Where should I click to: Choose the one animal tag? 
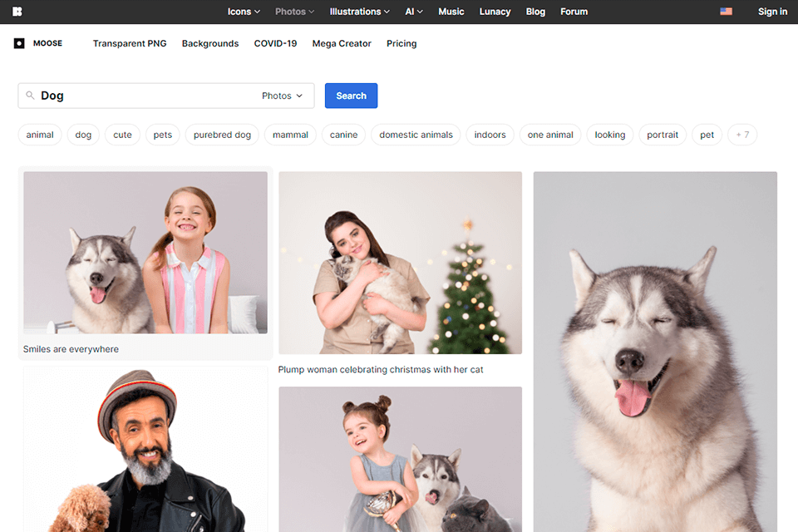click(550, 135)
